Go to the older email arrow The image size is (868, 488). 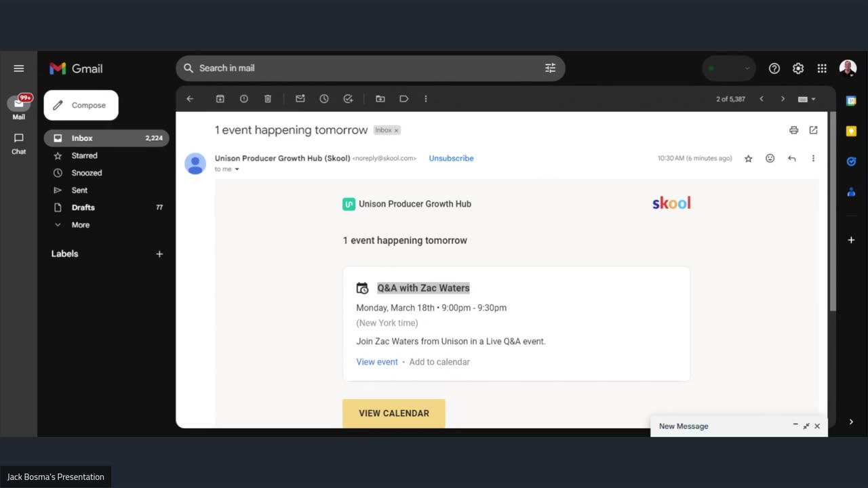click(x=783, y=99)
